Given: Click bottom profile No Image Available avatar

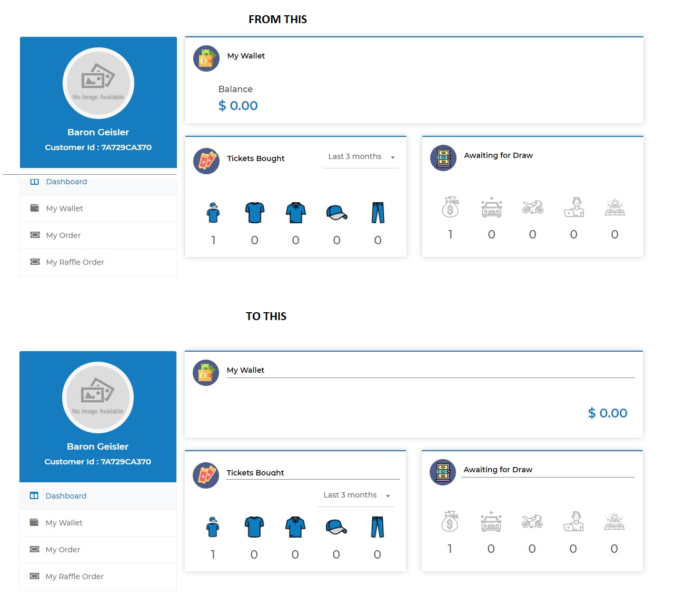Looking at the screenshot, I should [98, 398].
